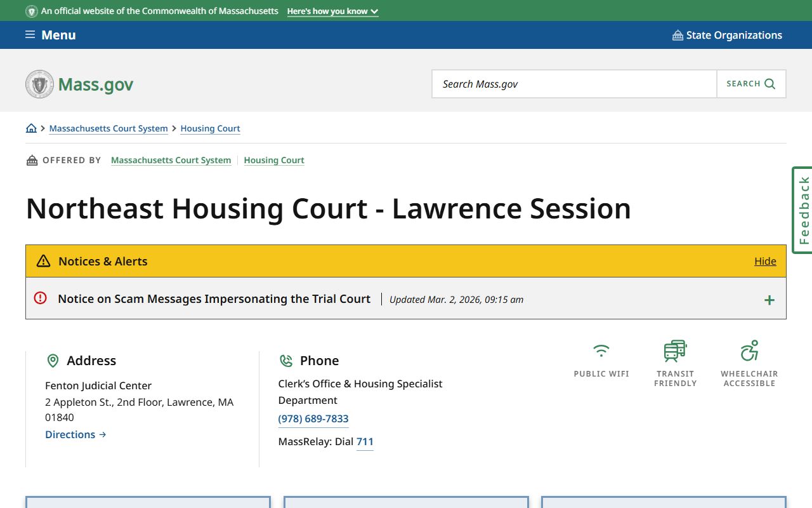Click the Offered By building icon

coord(32,160)
